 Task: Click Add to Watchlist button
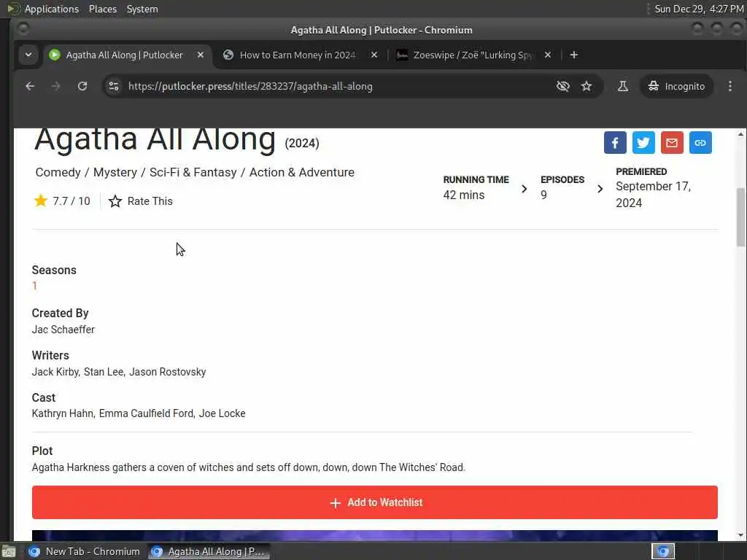pyautogui.click(x=374, y=502)
